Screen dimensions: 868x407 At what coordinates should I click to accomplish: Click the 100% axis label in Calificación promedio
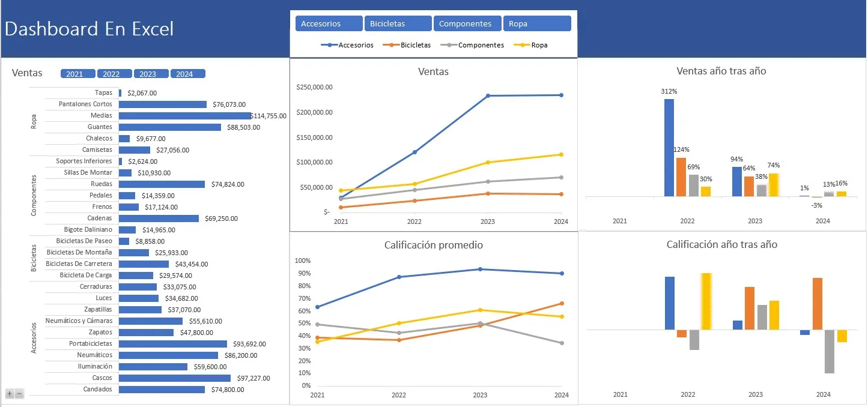coord(303,261)
